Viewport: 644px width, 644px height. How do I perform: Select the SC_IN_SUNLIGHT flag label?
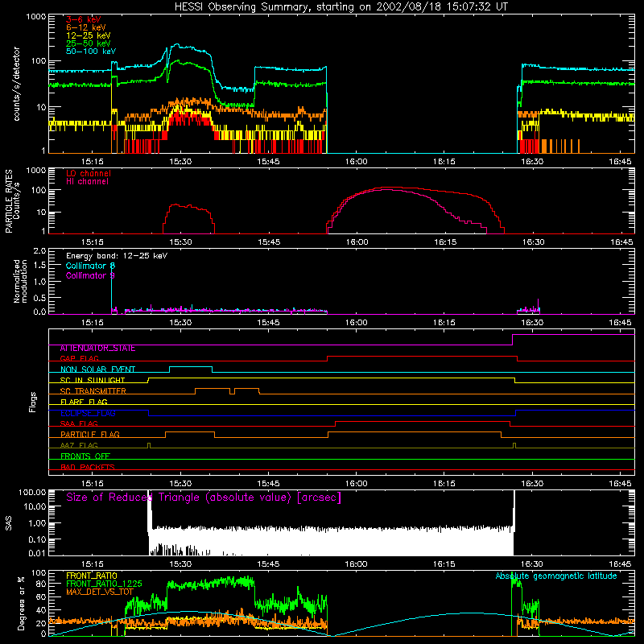93,380
